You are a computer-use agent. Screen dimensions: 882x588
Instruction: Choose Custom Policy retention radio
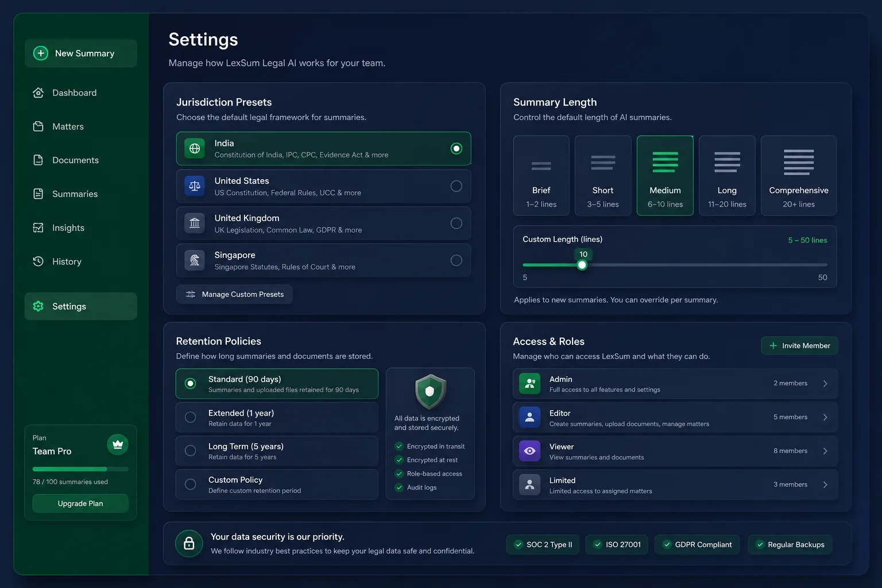tap(191, 484)
